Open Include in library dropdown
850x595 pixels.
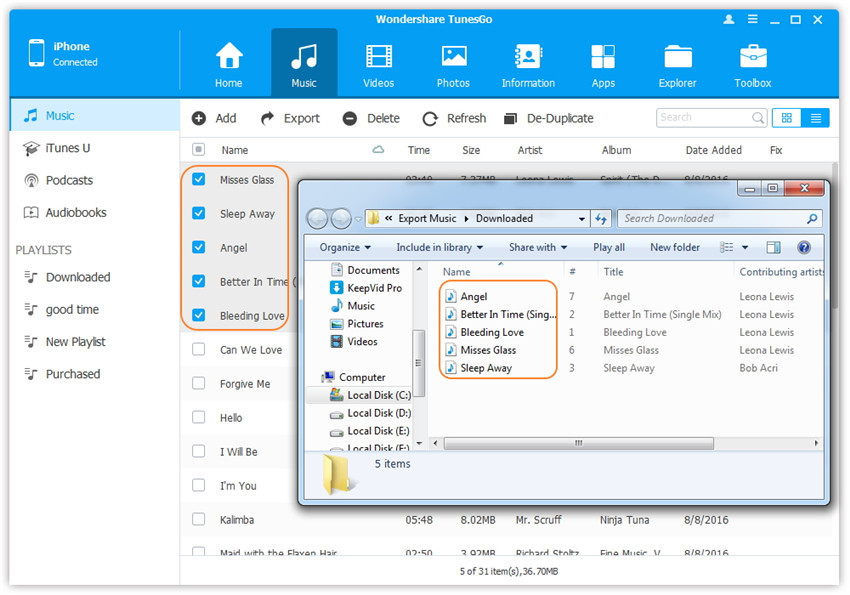coord(440,248)
